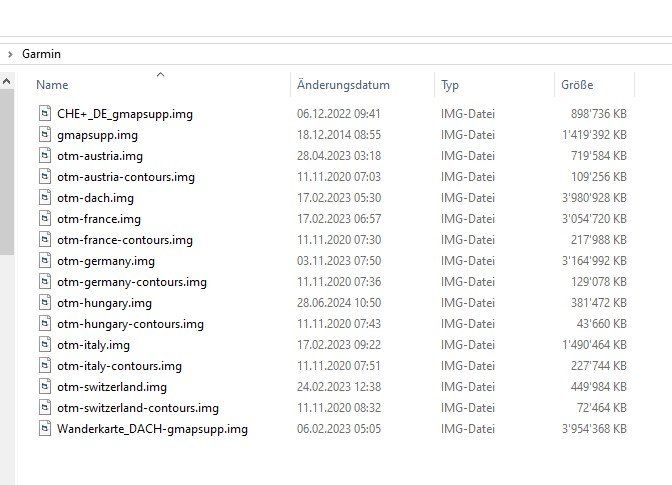Select file name otm-hungary.img

coord(105,303)
